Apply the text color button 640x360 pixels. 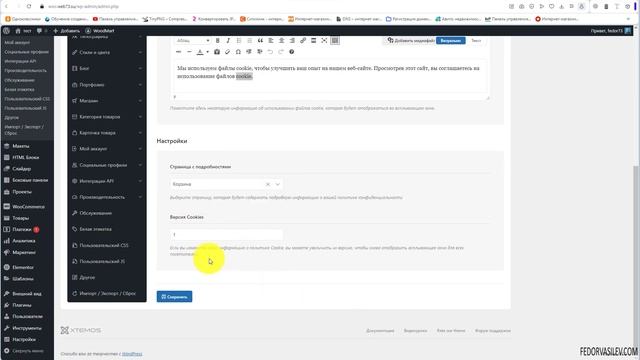[200, 52]
